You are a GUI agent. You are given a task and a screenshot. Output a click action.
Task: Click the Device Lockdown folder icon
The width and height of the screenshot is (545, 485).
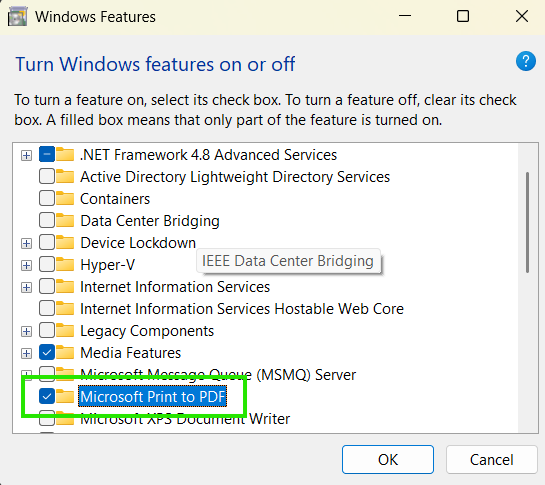point(65,242)
